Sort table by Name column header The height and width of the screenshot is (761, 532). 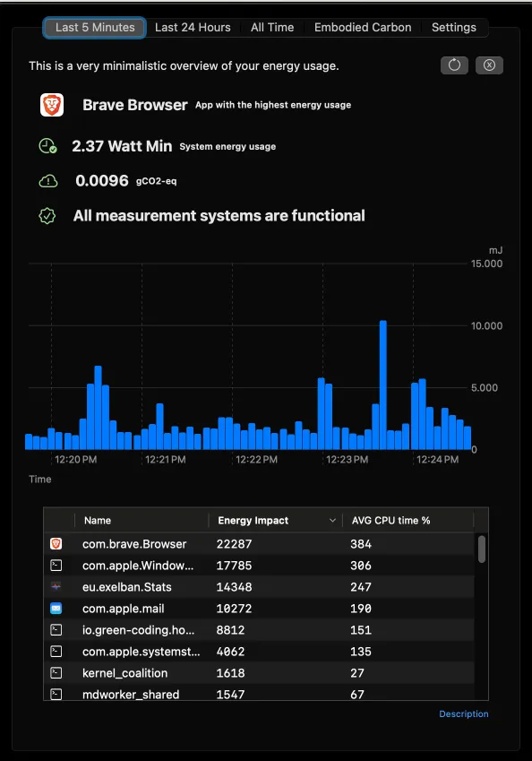[98, 520]
